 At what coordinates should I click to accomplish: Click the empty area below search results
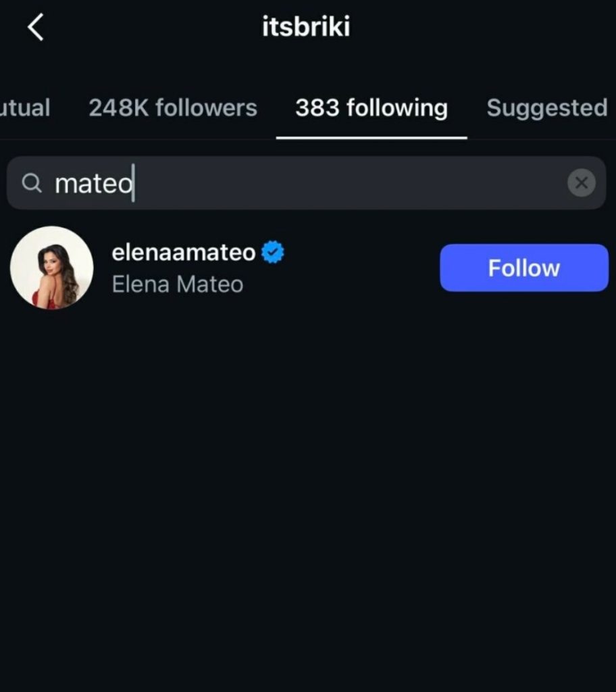click(308, 487)
